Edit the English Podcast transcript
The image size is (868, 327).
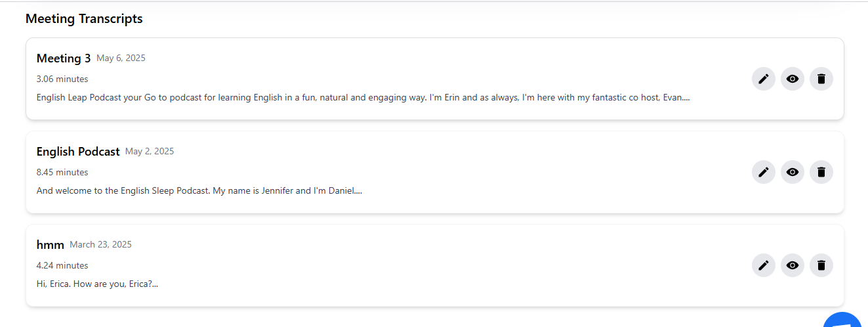763,172
